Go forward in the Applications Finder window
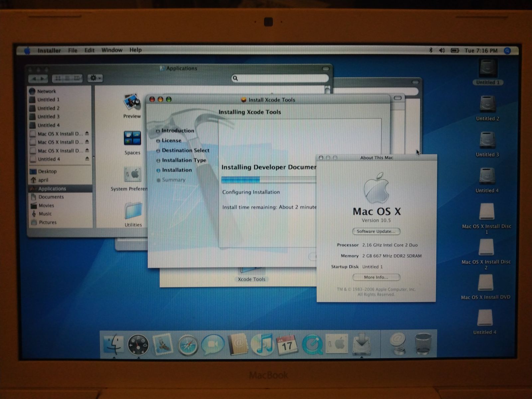Viewport: 532px width, 399px height. 43,78
